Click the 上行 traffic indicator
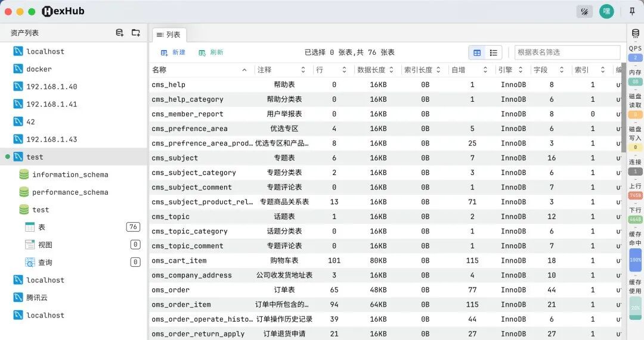The width and height of the screenshot is (644, 340). tap(636, 191)
